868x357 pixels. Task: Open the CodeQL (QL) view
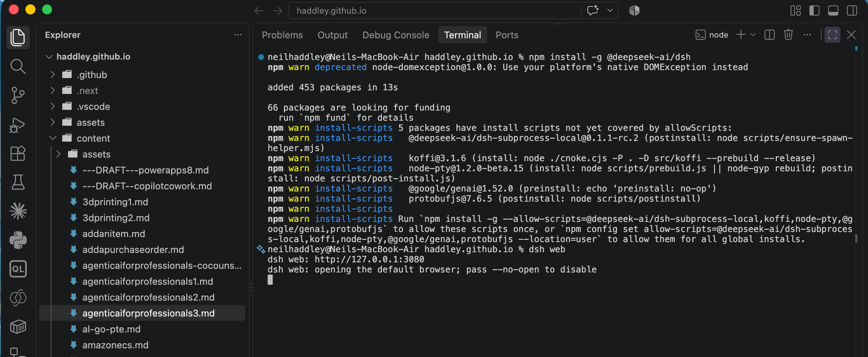18,269
